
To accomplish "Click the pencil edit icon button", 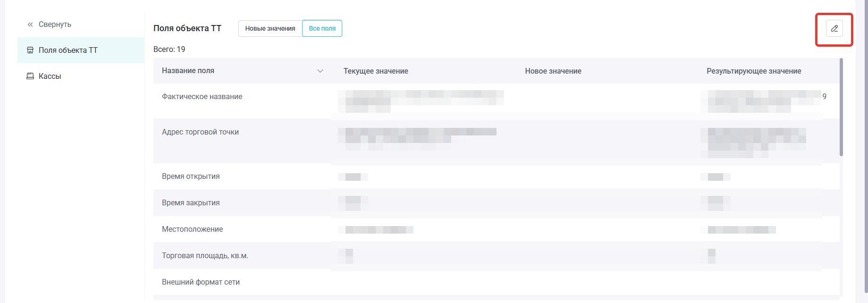I will pos(834,29).
